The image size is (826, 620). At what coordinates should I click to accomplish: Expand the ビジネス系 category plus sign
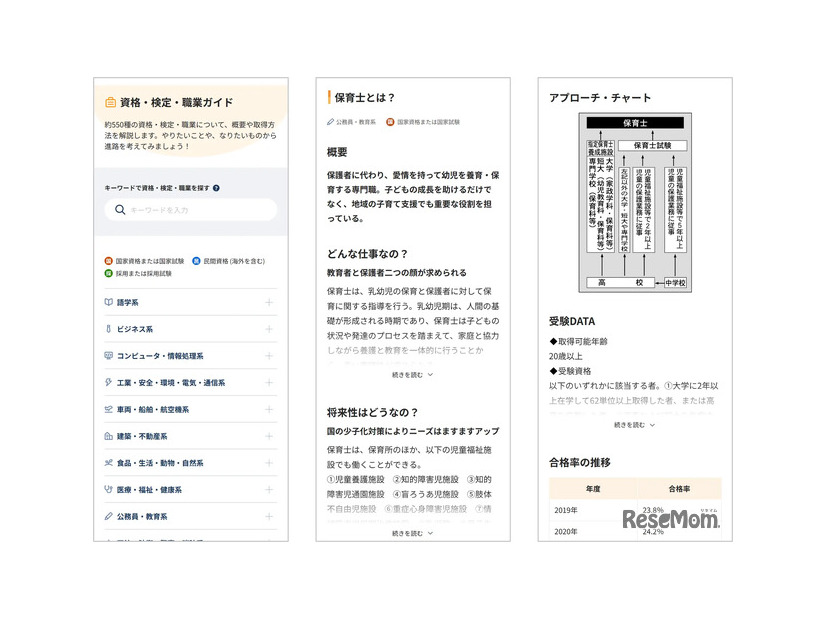click(268, 329)
